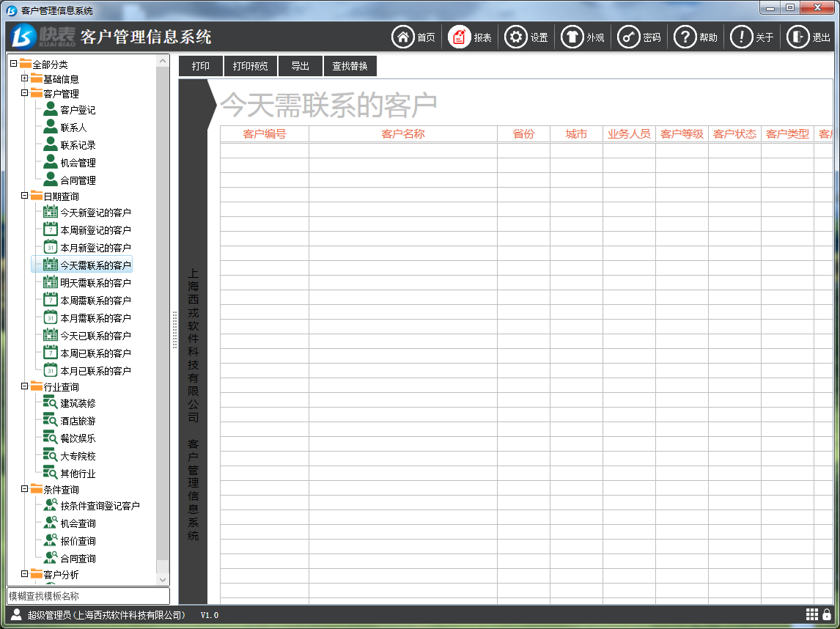Click the 打印预览 button
The image size is (840, 629).
pos(250,66)
